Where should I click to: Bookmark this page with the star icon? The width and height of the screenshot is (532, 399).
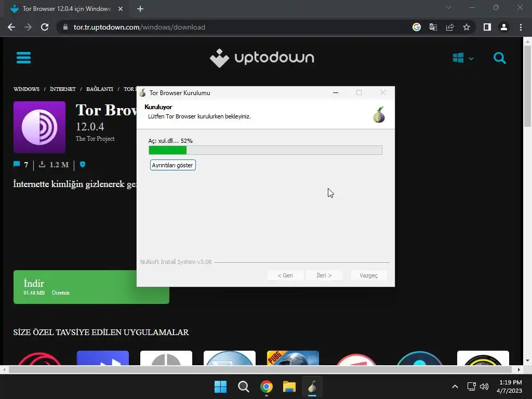467,27
